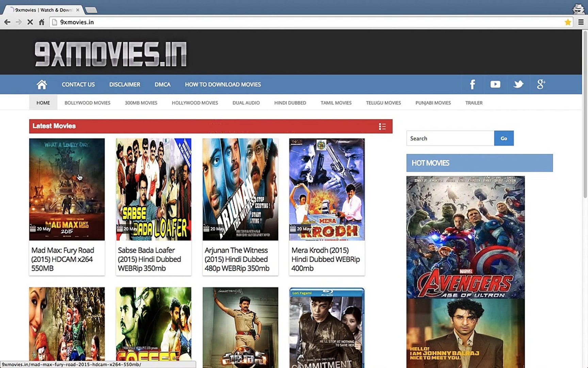
Task: Open the Mera Krodh poster
Action: [x=327, y=189]
